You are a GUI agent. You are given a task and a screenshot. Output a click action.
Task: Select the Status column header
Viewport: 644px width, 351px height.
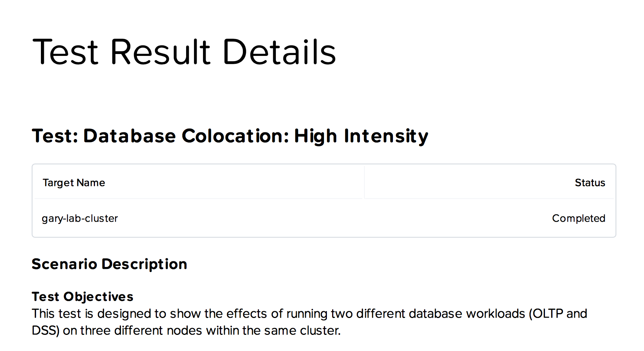(x=590, y=183)
